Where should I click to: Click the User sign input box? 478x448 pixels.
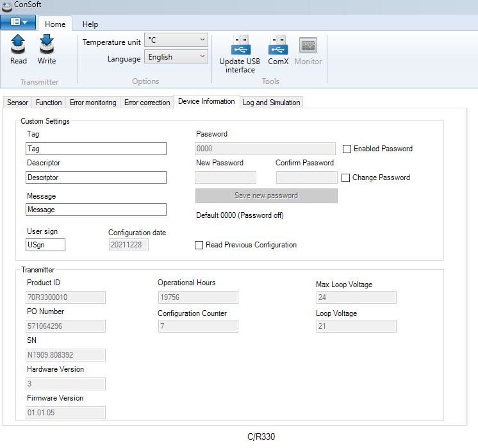pyautogui.click(x=45, y=245)
